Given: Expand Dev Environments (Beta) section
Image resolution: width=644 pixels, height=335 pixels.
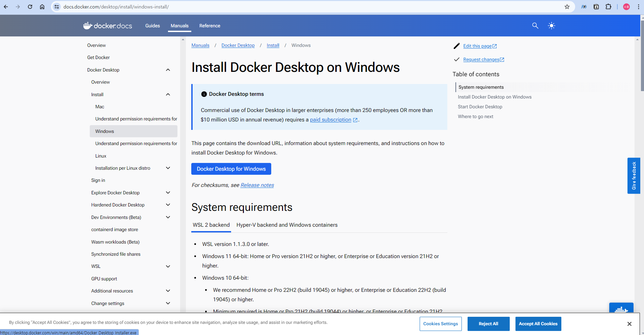Looking at the screenshot, I should [168, 217].
